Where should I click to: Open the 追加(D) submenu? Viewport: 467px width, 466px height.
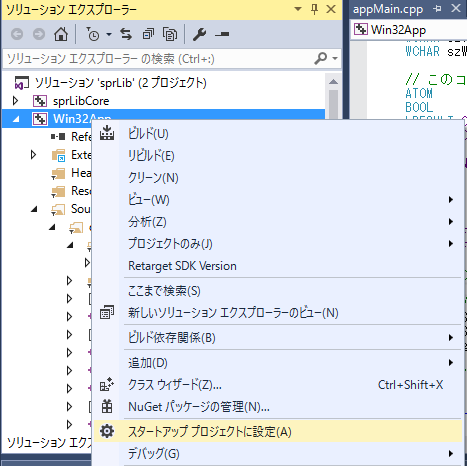coord(278,363)
